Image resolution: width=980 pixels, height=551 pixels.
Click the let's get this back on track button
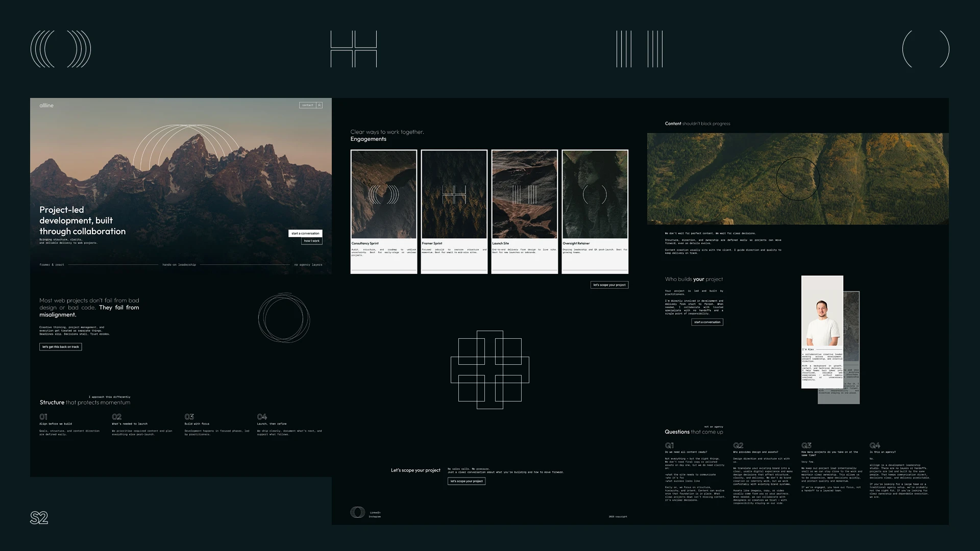click(60, 347)
